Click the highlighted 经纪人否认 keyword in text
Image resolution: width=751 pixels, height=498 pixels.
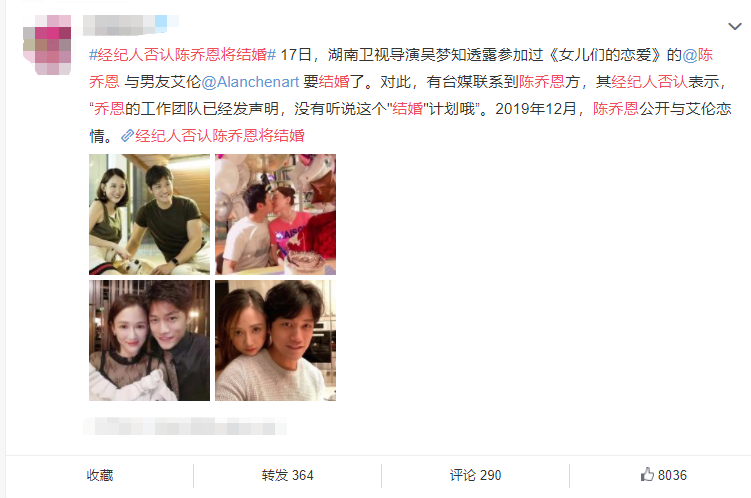click(649, 82)
